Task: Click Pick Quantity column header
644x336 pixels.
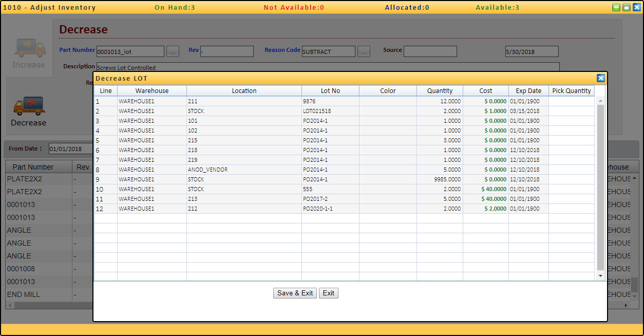Action: [572, 90]
